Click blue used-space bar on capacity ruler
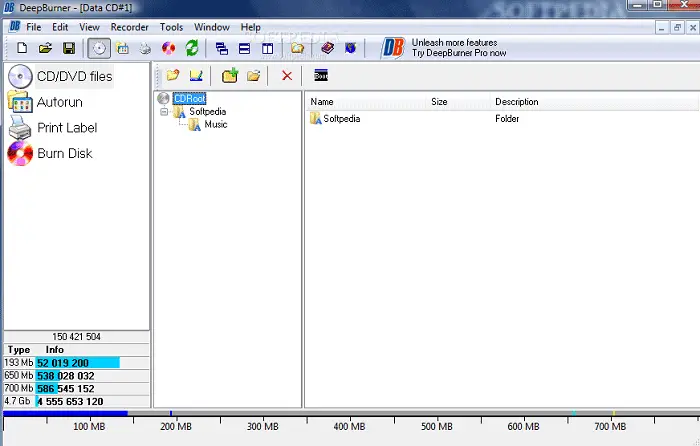The width and height of the screenshot is (700, 446). (65, 413)
